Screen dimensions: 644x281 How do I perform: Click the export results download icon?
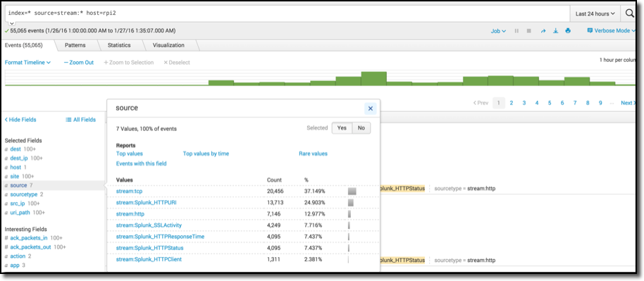click(x=556, y=31)
